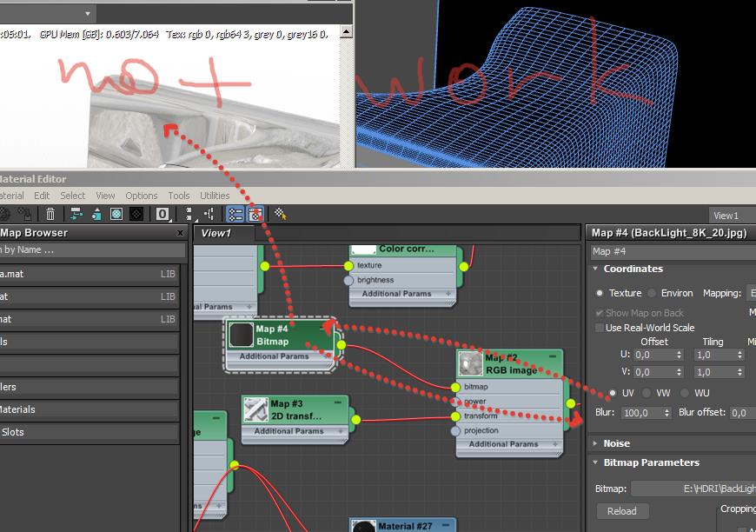Screen dimensions: 756x532
Task: Click the Map #4 Bitmap output socket
Action: coord(342,345)
